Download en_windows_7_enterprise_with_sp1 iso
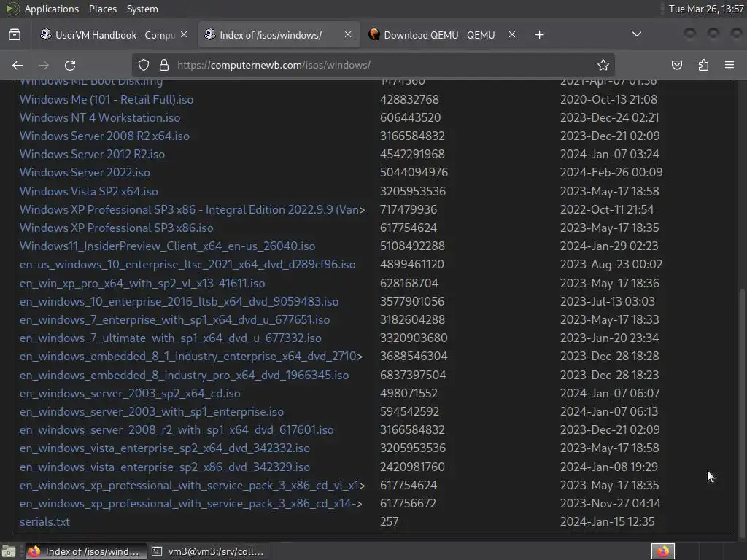Image resolution: width=747 pixels, height=560 pixels. click(175, 319)
